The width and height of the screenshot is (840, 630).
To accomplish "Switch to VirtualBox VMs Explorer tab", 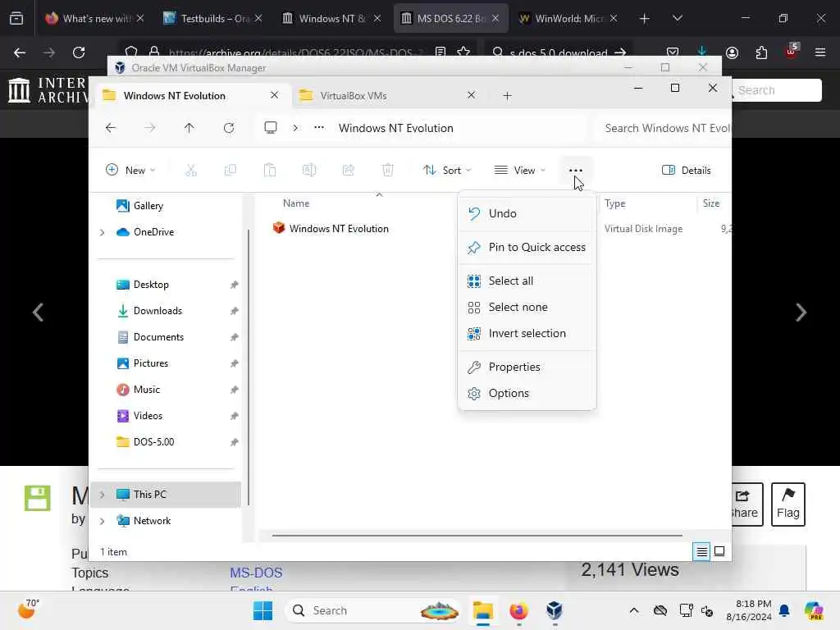I will 387,95.
